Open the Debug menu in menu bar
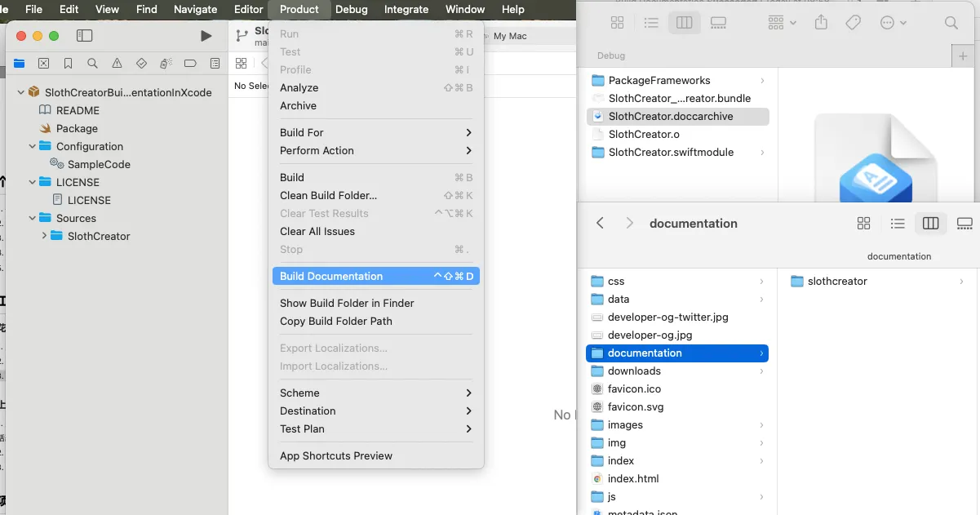980x515 pixels. (x=351, y=9)
